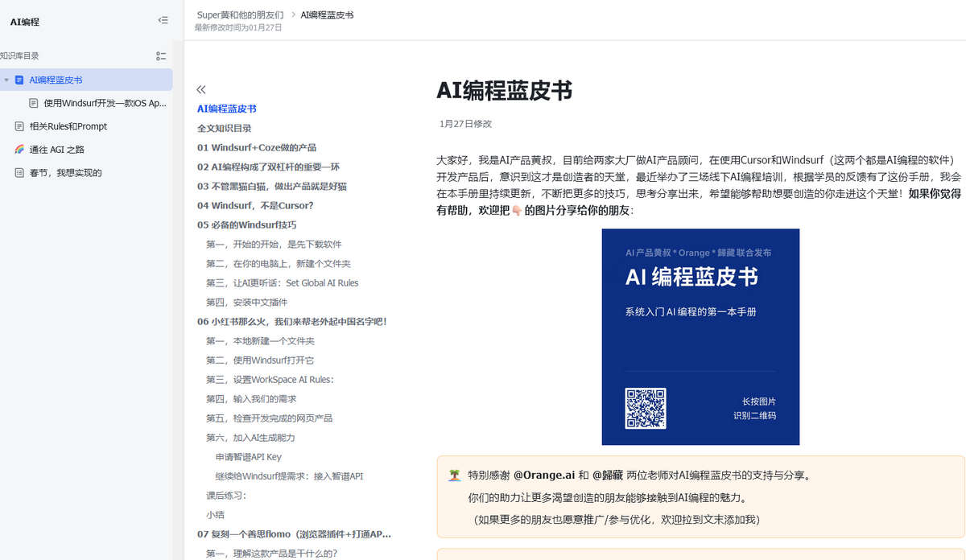Click the QR code on cover

tap(646, 408)
